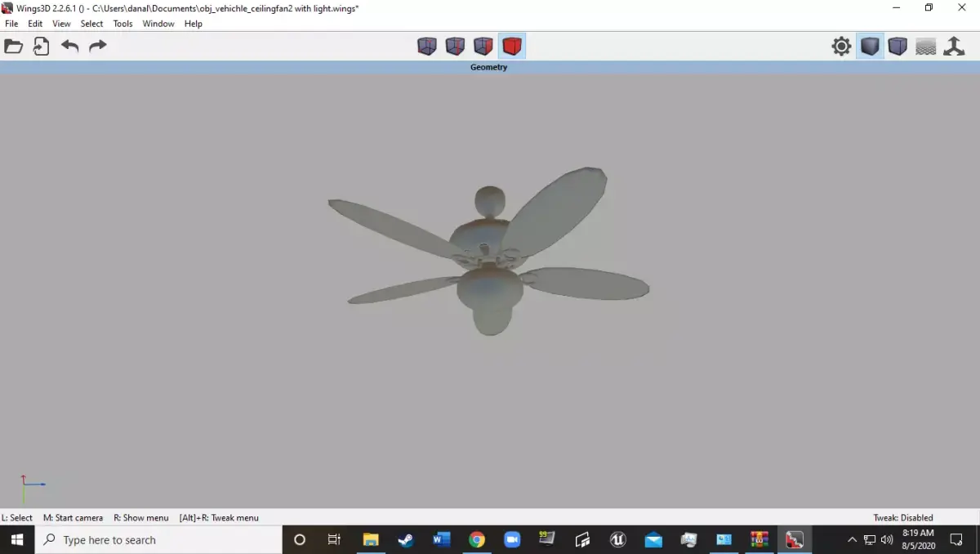Open the Window menu

pos(158,24)
